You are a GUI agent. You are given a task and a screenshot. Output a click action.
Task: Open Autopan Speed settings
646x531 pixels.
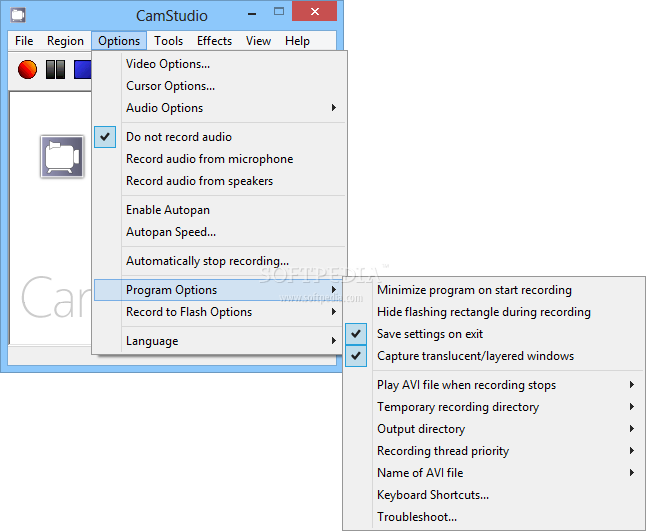[219, 232]
